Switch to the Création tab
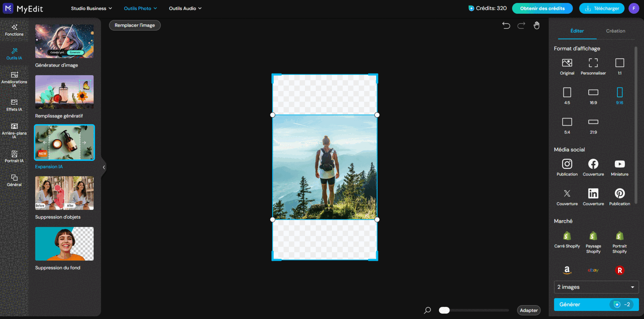644x319 pixels. pyautogui.click(x=615, y=31)
